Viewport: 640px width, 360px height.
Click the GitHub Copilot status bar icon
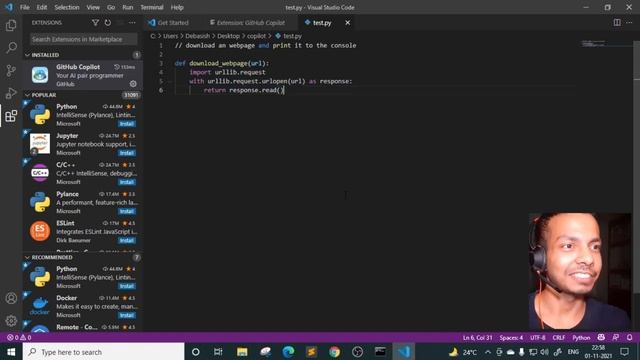pyautogui.click(x=601, y=338)
